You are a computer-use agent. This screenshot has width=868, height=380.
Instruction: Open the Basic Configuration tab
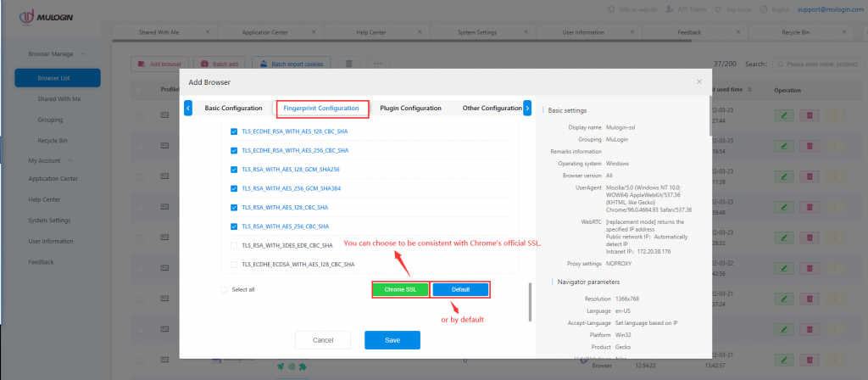coord(233,109)
